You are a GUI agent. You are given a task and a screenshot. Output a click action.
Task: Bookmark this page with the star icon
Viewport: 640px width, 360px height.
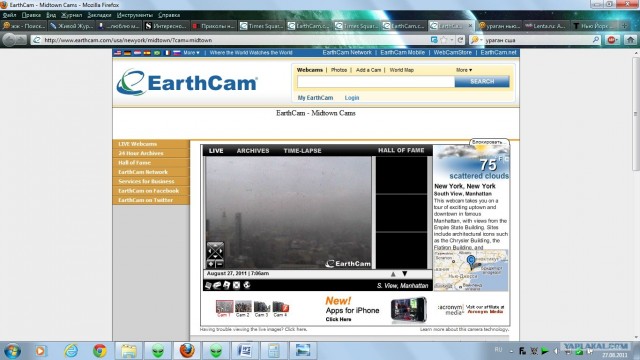point(444,40)
